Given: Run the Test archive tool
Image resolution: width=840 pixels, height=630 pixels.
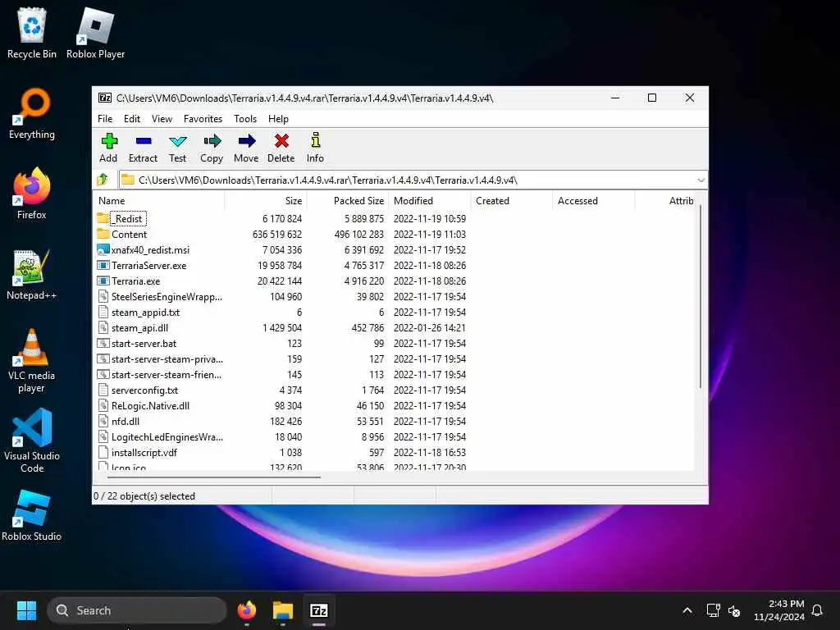Looking at the screenshot, I should [177, 141].
